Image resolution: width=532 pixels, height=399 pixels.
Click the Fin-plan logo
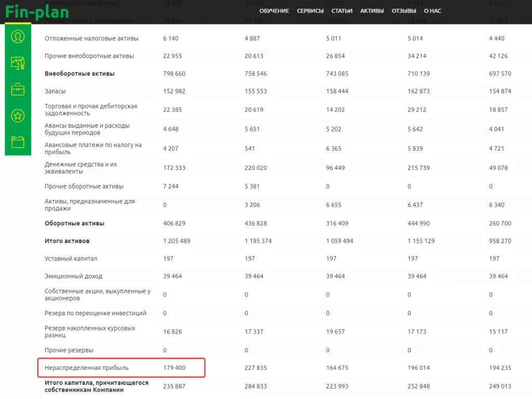tap(37, 12)
